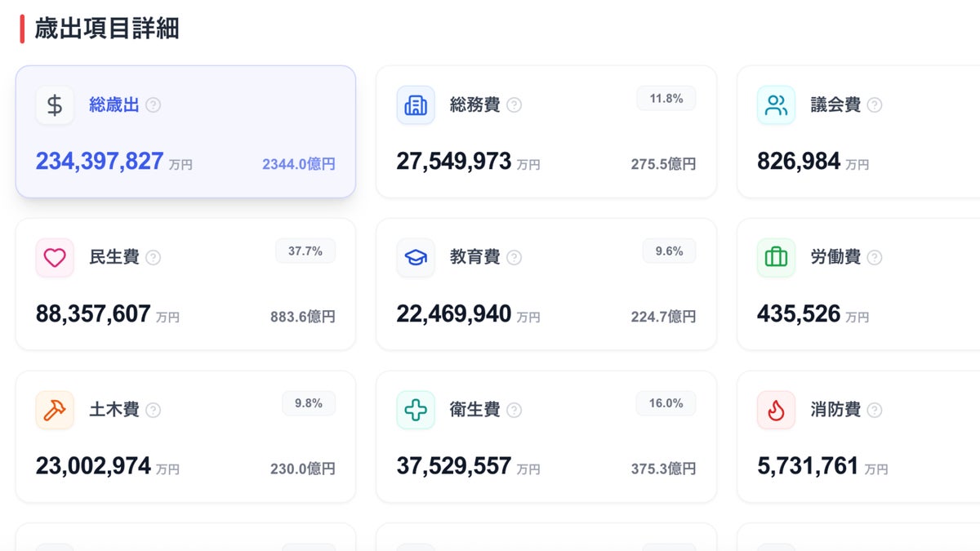Click the people icon for 議会費
Screen dimensions: 980x551
point(776,105)
